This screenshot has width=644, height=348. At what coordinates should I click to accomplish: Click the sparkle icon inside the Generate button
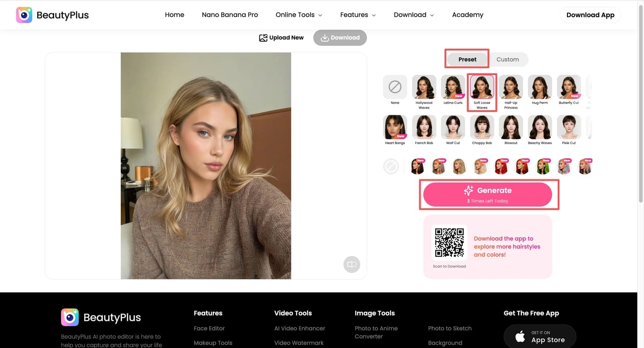pos(468,190)
